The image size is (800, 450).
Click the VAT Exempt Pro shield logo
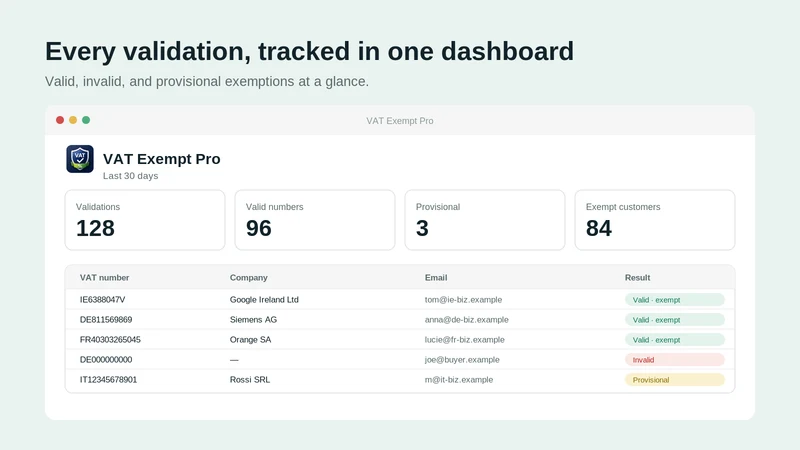[80, 159]
